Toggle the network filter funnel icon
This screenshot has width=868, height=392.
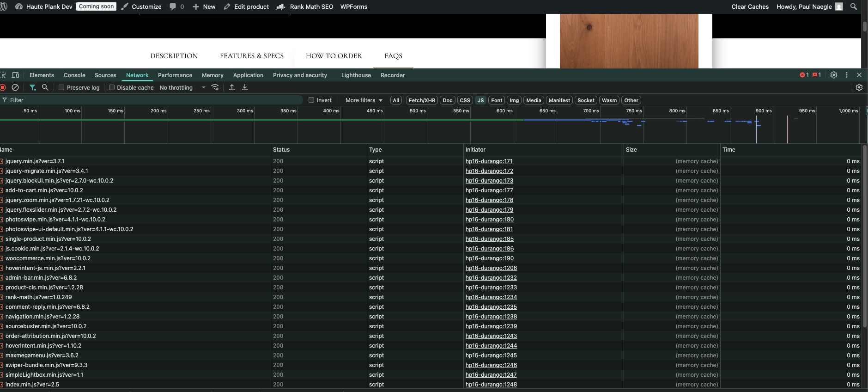pyautogui.click(x=33, y=87)
